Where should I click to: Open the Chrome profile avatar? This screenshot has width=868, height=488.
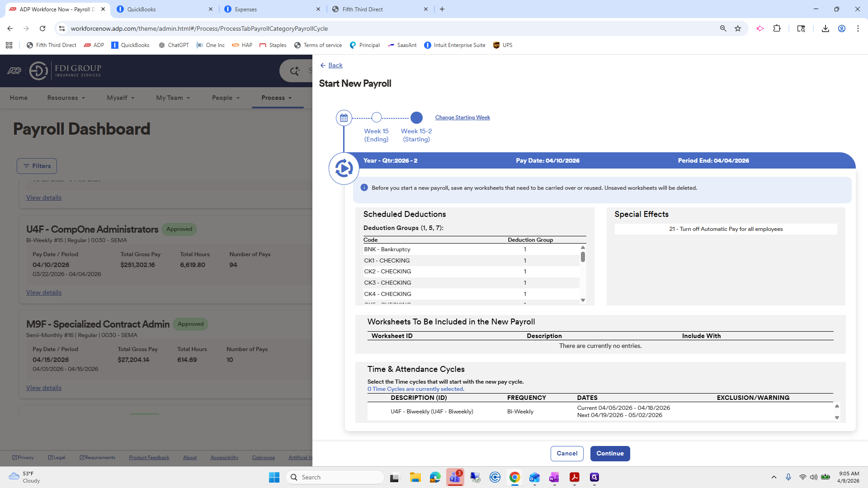point(842,28)
